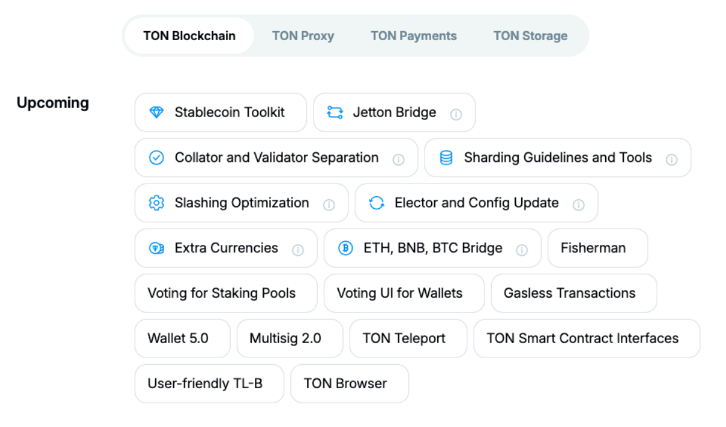Switch to the TON Proxy tab
726x427 pixels.
(303, 36)
